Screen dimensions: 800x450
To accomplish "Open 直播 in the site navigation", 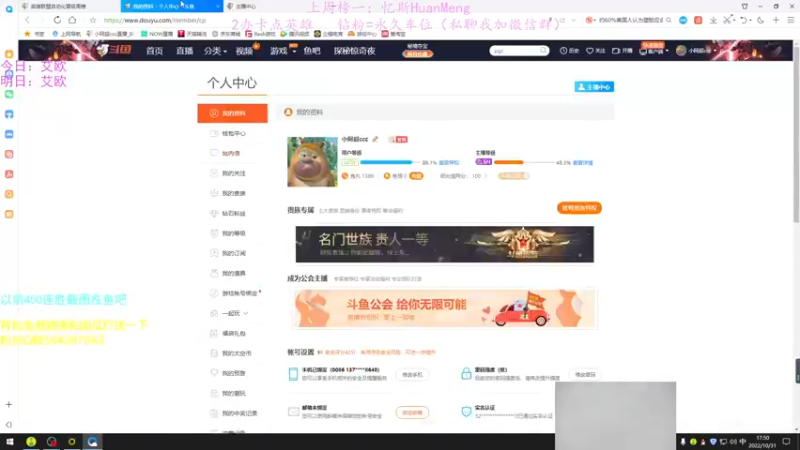I will (x=185, y=51).
